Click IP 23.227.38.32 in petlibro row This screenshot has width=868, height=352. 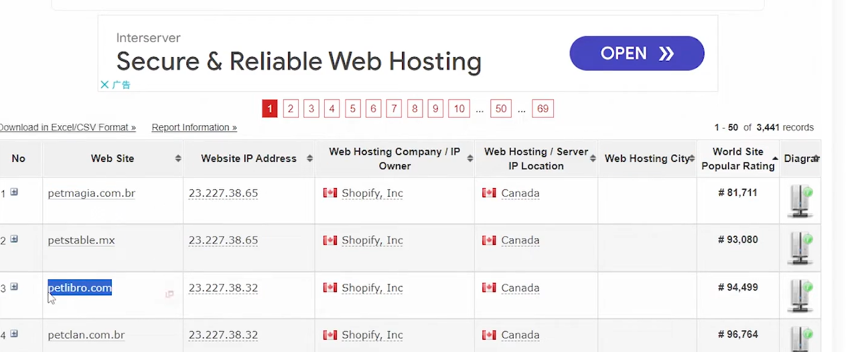click(223, 288)
